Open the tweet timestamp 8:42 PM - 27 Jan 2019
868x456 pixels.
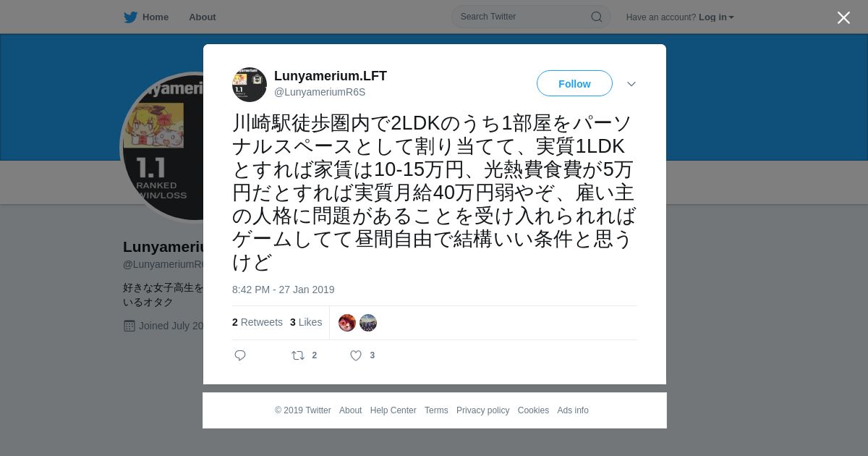pos(284,290)
